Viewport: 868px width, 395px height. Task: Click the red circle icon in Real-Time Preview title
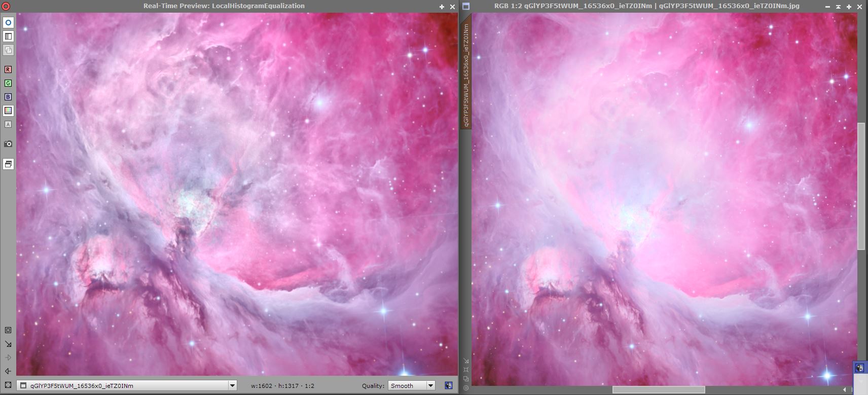click(6, 7)
